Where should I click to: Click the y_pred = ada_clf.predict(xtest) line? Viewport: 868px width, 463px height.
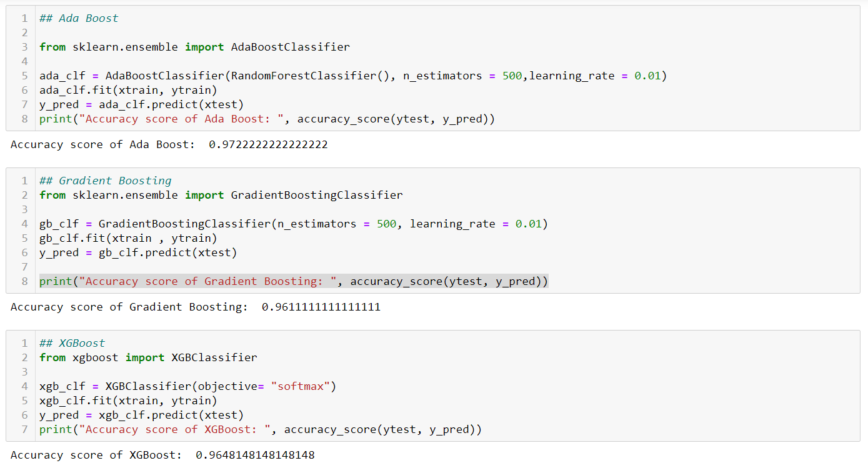point(141,104)
